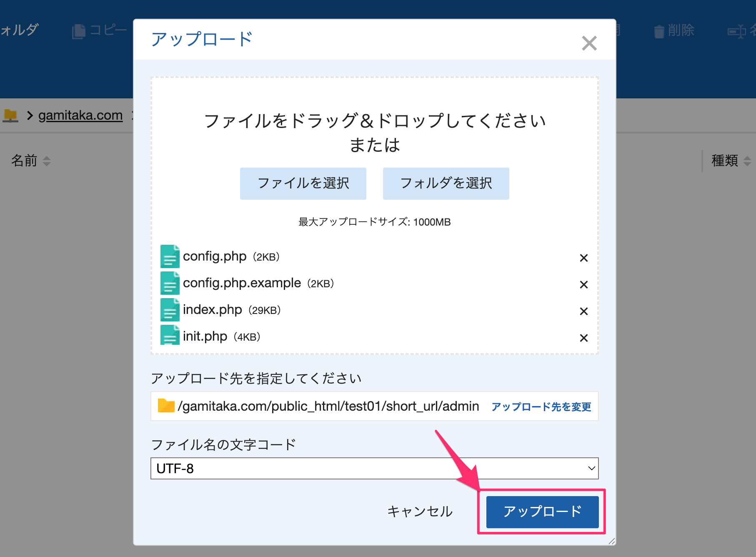Open gamitaka.com breadcrumb link

pyautogui.click(x=80, y=115)
